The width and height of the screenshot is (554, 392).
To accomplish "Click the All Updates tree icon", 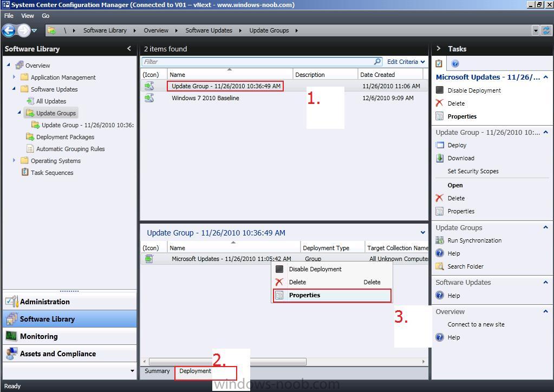I will tap(30, 101).
